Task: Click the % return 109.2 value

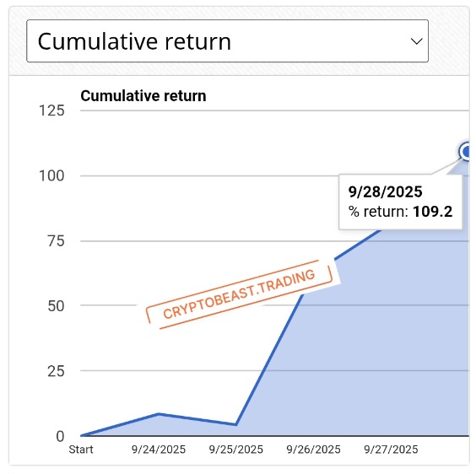Action: coord(432,212)
